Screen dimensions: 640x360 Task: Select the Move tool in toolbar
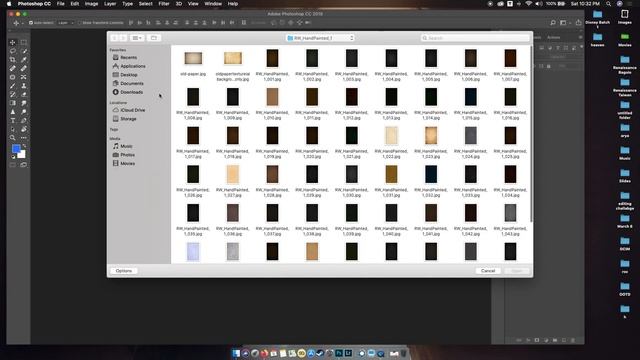[x=13, y=42]
